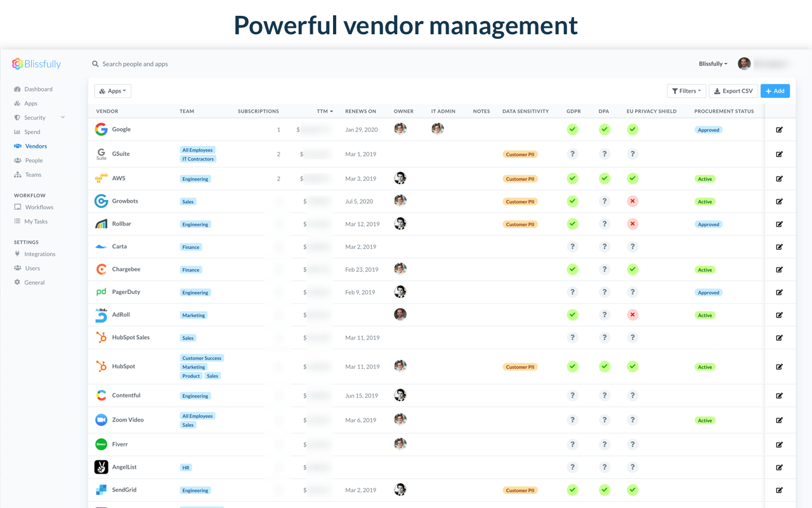Click the Growbots vendor logo
The image size is (812, 508).
pyautogui.click(x=101, y=201)
